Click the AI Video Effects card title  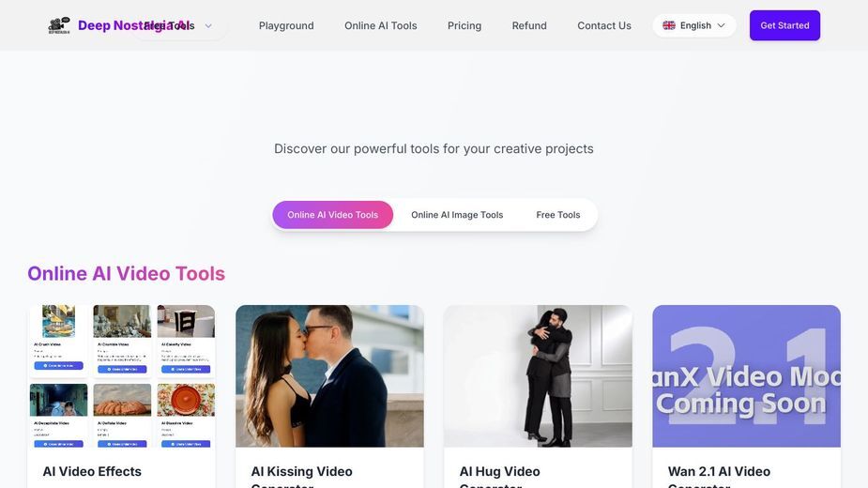[92, 471]
